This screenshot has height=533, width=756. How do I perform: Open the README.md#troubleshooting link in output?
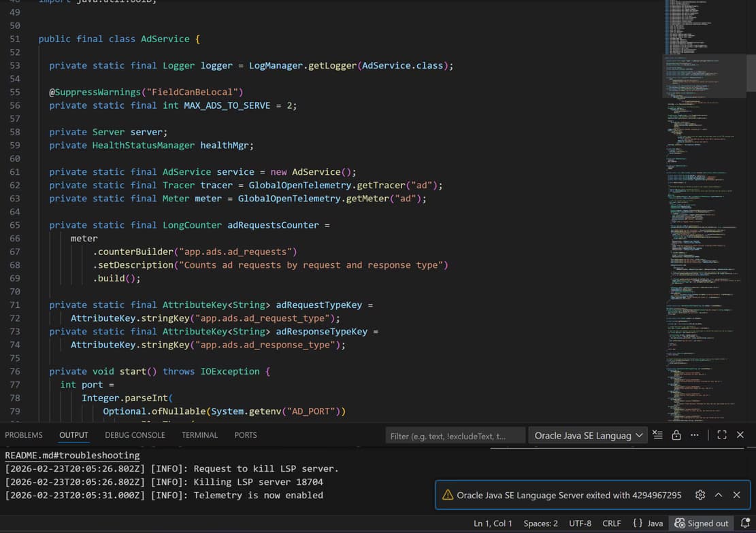point(72,455)
